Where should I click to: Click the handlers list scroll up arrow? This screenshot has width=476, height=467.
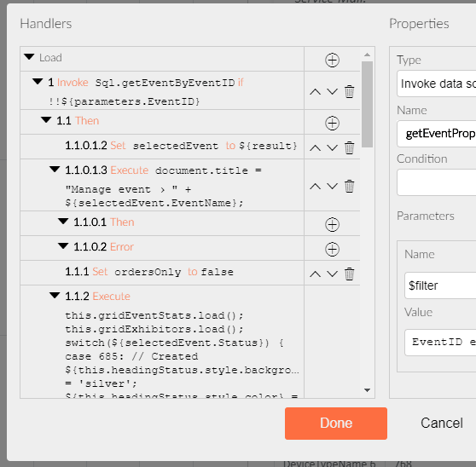pyautogui.click(x=367, y=55)
